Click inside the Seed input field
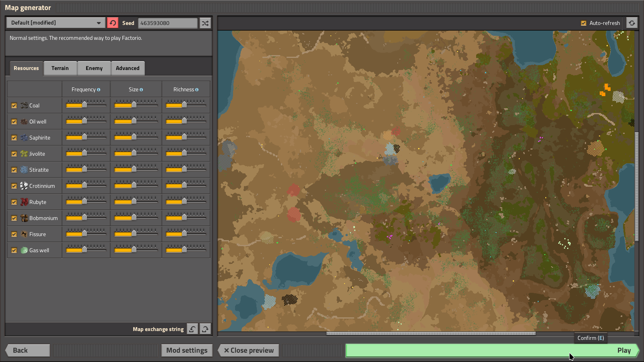The height and width of the screenshot is (362, 644). [x=167, y=23]
